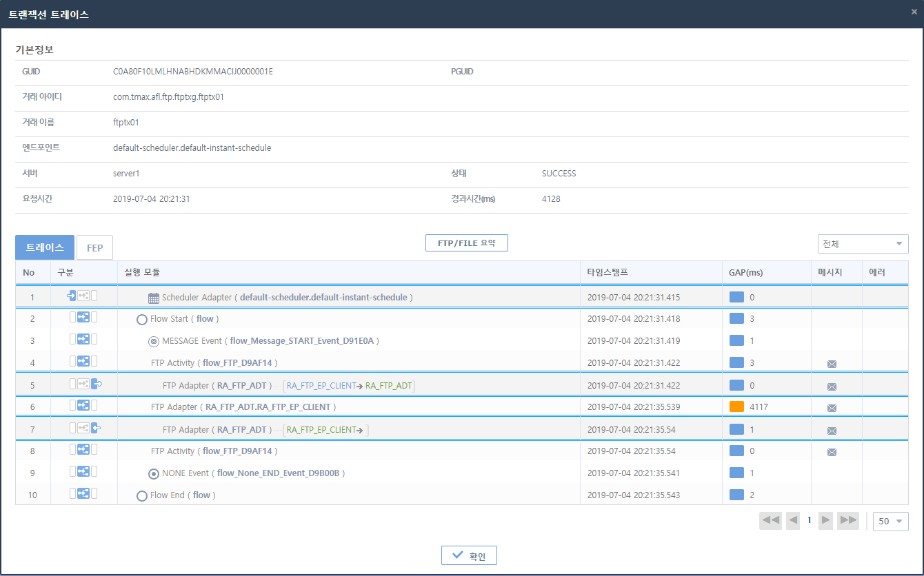Select the 트레이스 tab
Image resolution: width=924 pixels, height=576 pixels.
(x=44, y=247)
